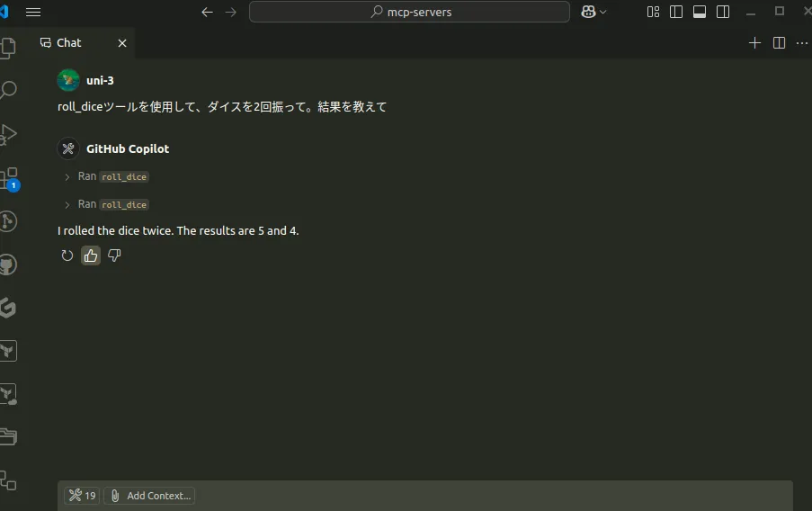Click the first roll_dice code label
This screenshot has width=812, height=511.
pyautogui.click(x=124, y=176)
